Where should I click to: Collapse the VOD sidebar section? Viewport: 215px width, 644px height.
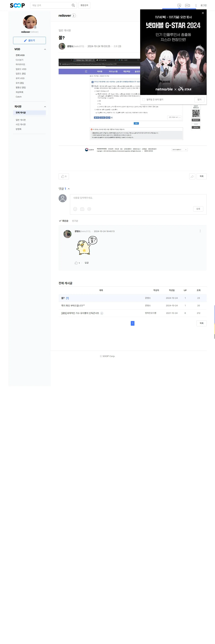45,49
